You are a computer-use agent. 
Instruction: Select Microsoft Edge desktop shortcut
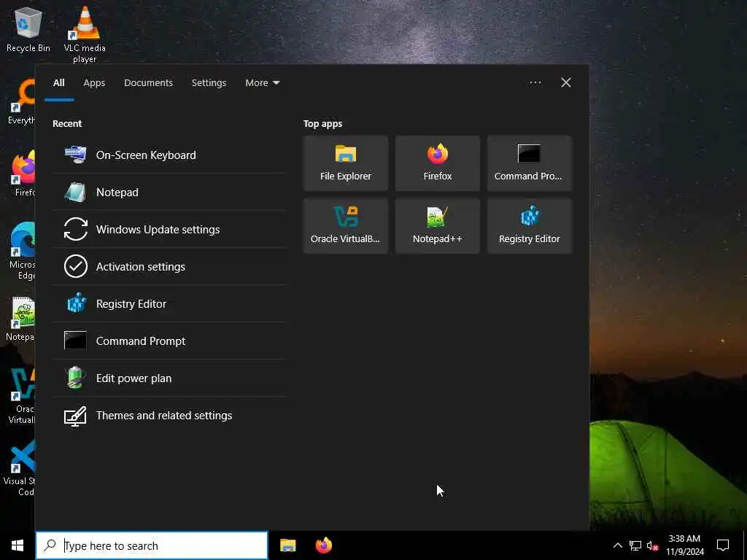pyautogui.click(x=22, y=251)
